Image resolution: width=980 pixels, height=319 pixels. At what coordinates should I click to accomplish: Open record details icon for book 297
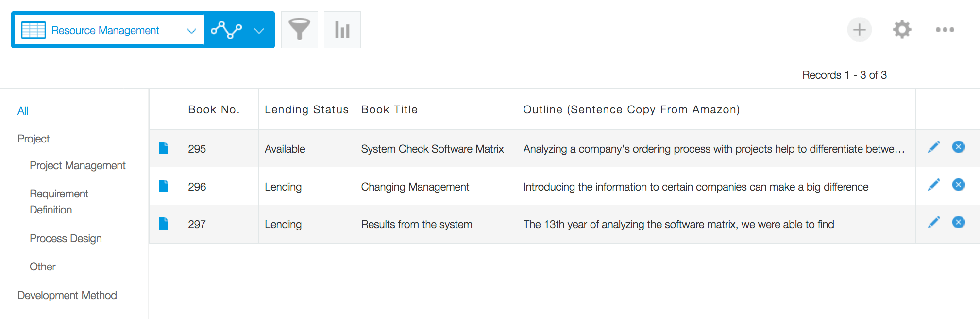(164, 224)
